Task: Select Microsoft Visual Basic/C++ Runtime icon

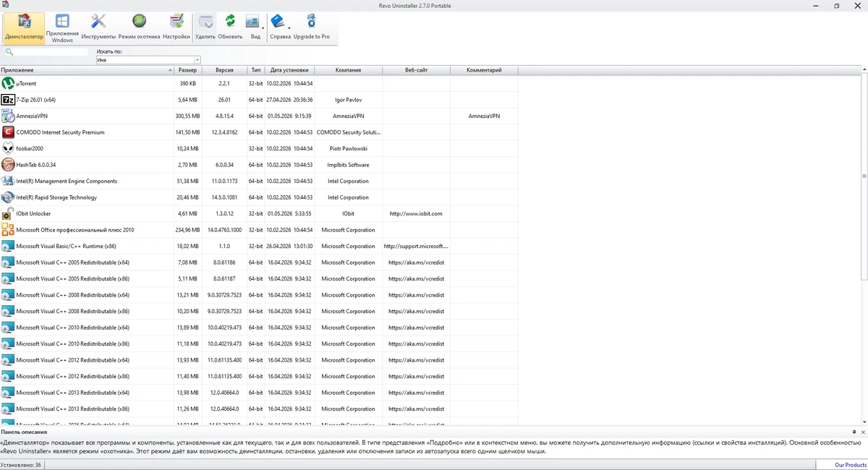Action: click(8, 246)
